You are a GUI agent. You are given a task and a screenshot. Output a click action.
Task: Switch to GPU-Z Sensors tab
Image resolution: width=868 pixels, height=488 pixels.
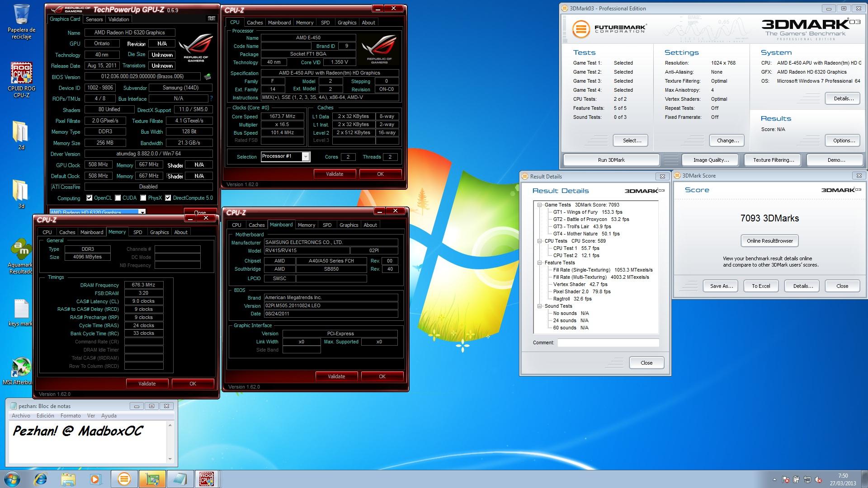(94, 19)
